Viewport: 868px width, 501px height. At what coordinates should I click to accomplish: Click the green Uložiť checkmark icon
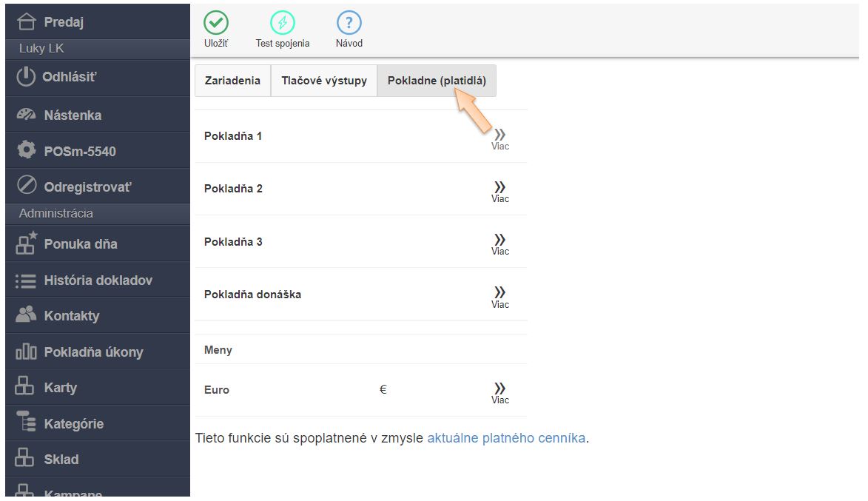coord(215,23)
